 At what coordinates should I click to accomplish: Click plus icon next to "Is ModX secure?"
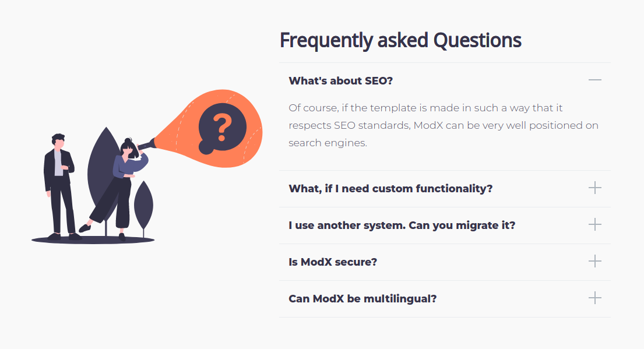[x=594, y=262]
